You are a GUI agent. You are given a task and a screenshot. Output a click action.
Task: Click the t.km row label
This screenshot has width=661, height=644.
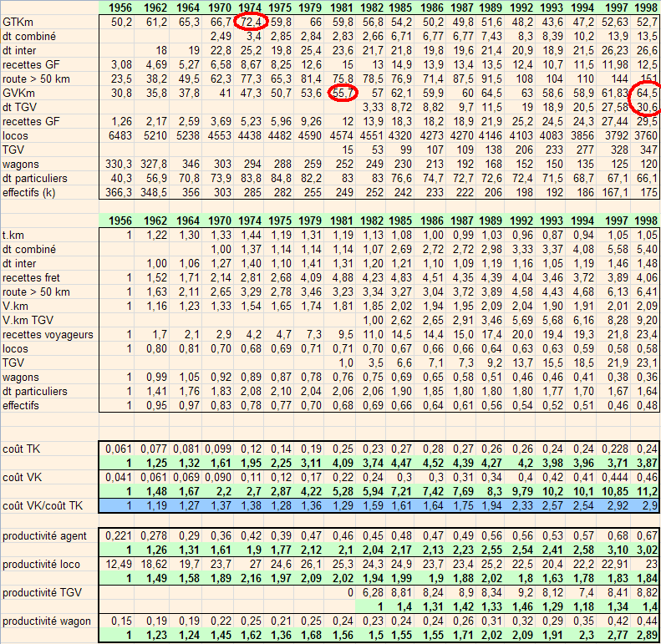coord(13,236)
